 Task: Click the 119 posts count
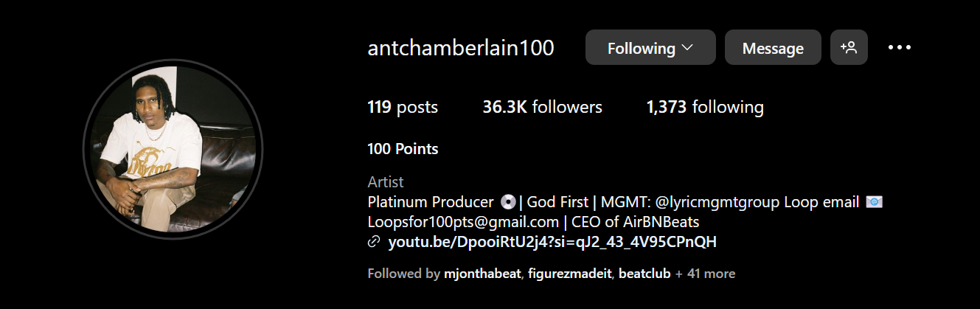(403, 108)
